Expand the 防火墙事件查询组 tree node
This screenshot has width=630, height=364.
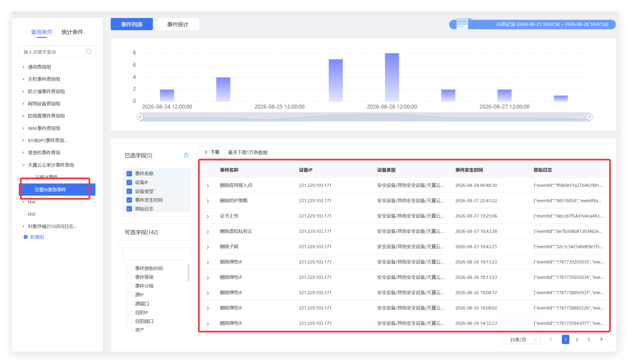pyautogui.click(x=24, y=91)
